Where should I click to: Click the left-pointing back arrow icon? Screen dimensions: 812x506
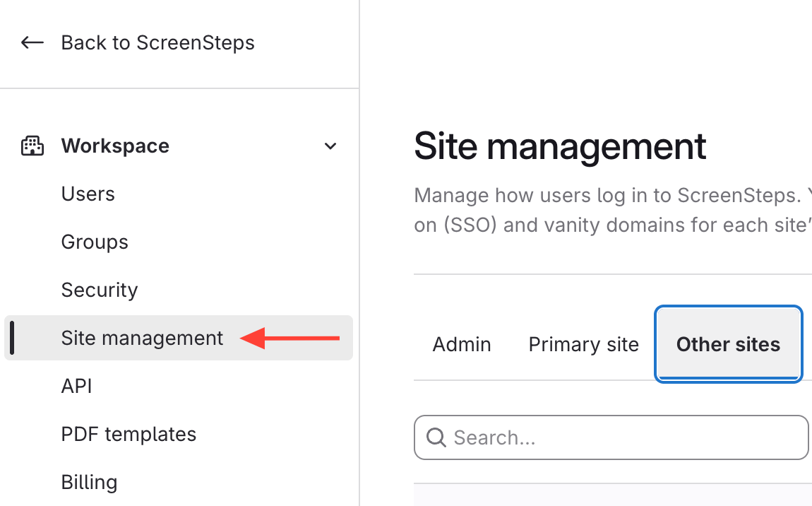pyautogui.click(x=32, y=43)
